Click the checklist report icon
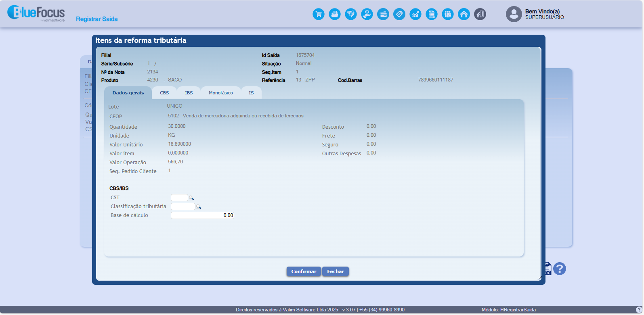 432,14
